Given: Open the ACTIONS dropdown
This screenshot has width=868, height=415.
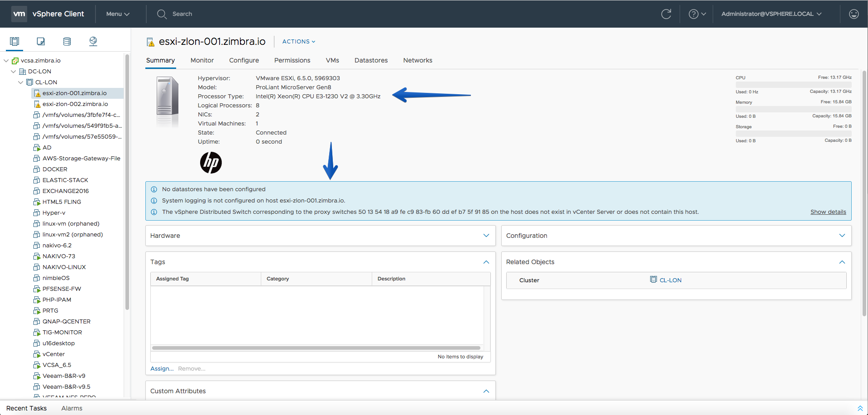Looking at the screenshot, I should 299,42.
